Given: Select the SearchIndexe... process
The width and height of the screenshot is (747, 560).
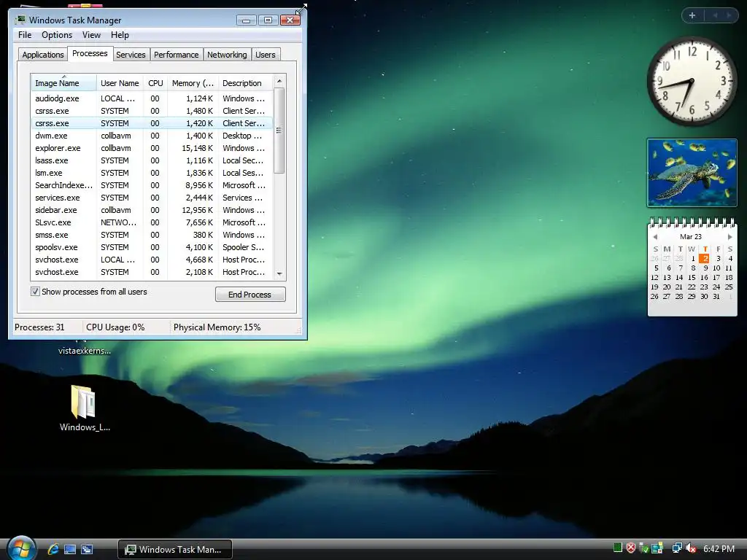Looking at the screenshot, I should (152, 185).
